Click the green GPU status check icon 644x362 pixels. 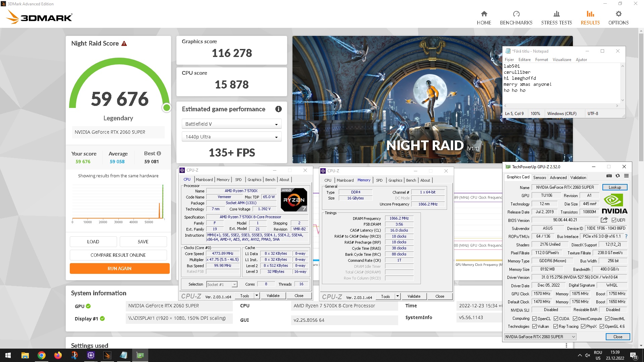pyautogui.click(x=88, y=306)
